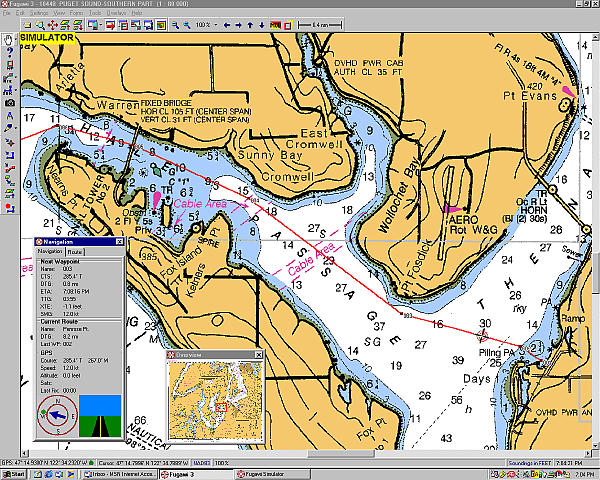The height and width of the screenshot is (480, 600).
Task: Click the camera snapshot icon
Action: [x=10, y=103]
